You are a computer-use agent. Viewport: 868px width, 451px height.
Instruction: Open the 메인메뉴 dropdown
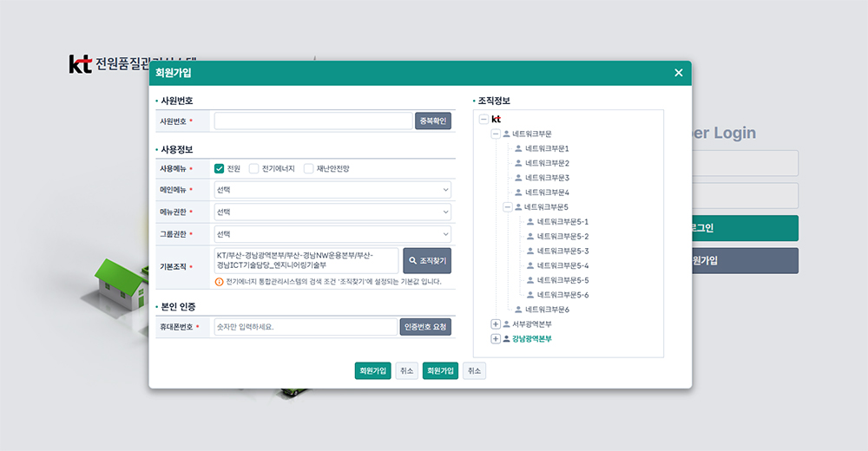[332, 189]
